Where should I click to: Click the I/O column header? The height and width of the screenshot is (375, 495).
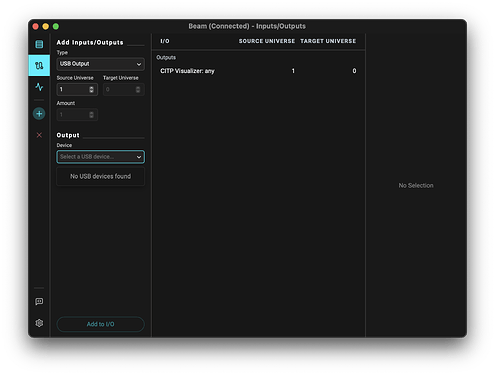click(x=165, y=41)
